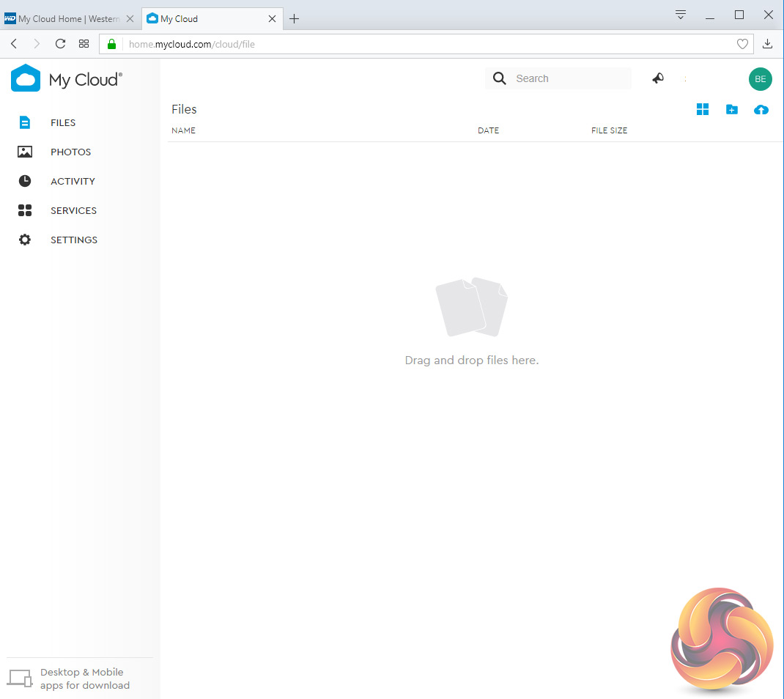Open the browser tab menu icon

point(680,15)
